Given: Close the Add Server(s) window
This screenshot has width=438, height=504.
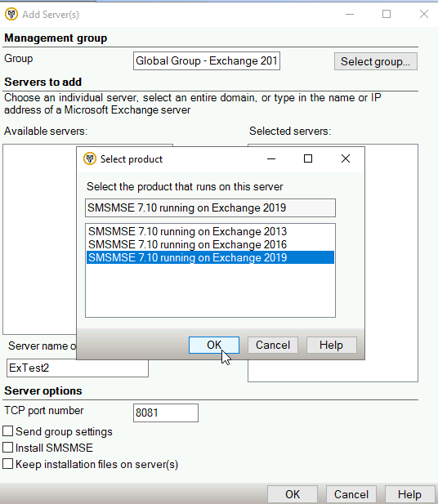Looking at the screenshot, I should click(x=424, y=14).
